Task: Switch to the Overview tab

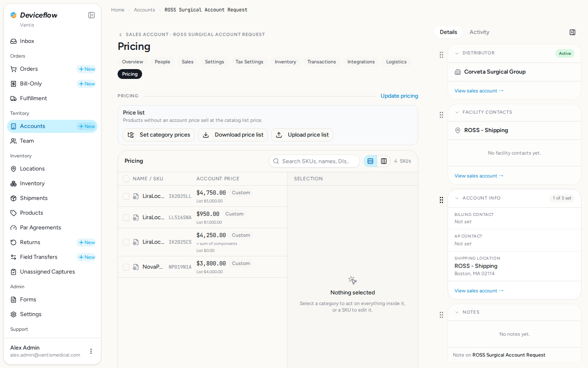Action: tap(133, 62)
